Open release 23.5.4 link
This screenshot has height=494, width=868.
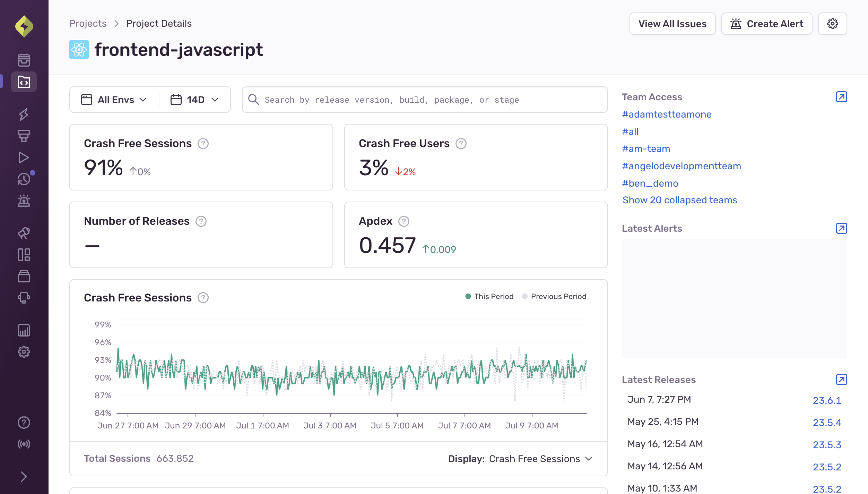[x=827, y=423]
